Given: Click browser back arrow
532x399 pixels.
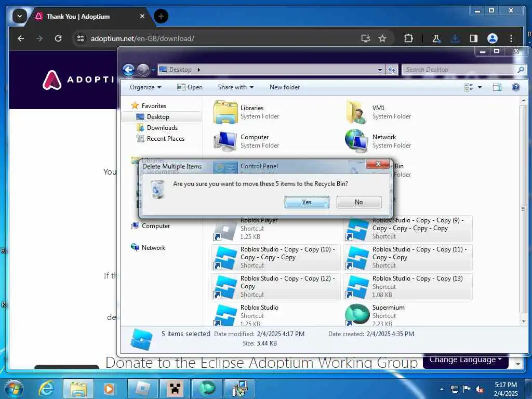Looking at the screenshot, I should click(x=21, y=38).
